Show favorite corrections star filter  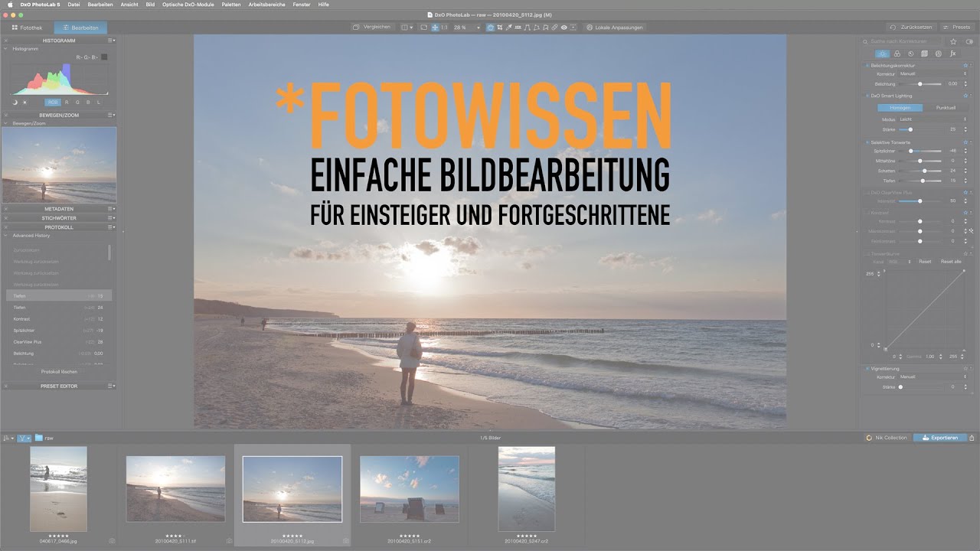pos(953,41)
